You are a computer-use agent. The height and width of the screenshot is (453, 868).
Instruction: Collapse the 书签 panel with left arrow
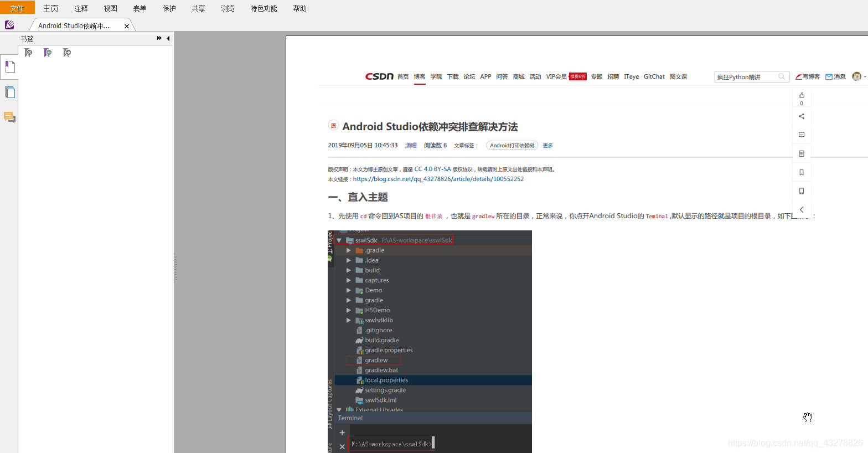tap(168, 38)
